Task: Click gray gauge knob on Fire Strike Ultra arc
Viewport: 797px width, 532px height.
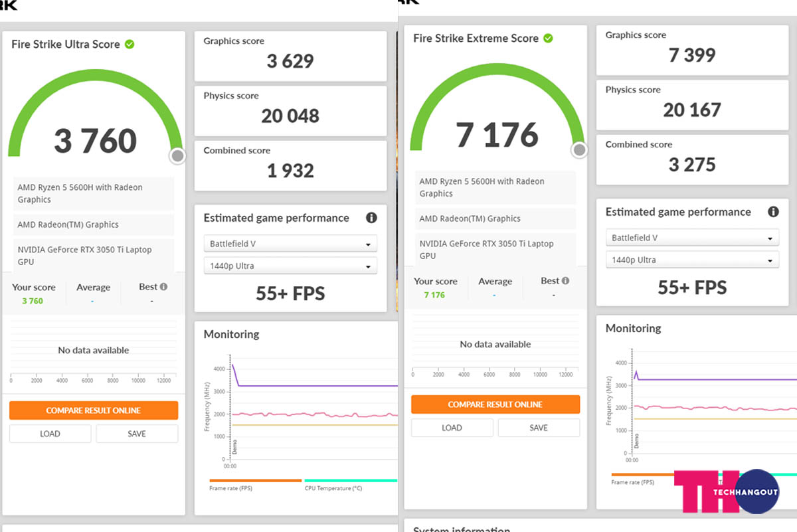Action: pyautogui.click(x=177, y=156)
